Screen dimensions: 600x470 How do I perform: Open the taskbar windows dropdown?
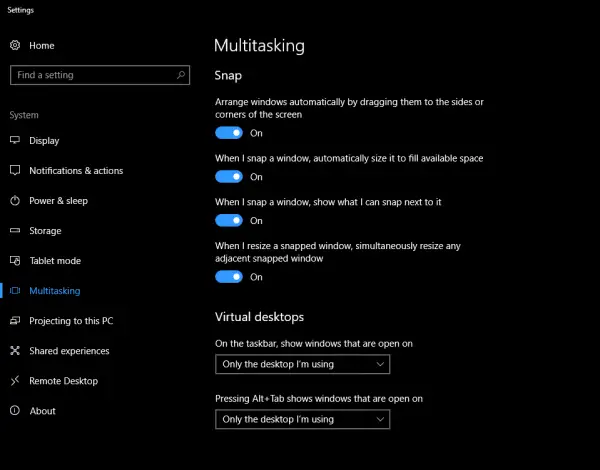pos(302,365)
